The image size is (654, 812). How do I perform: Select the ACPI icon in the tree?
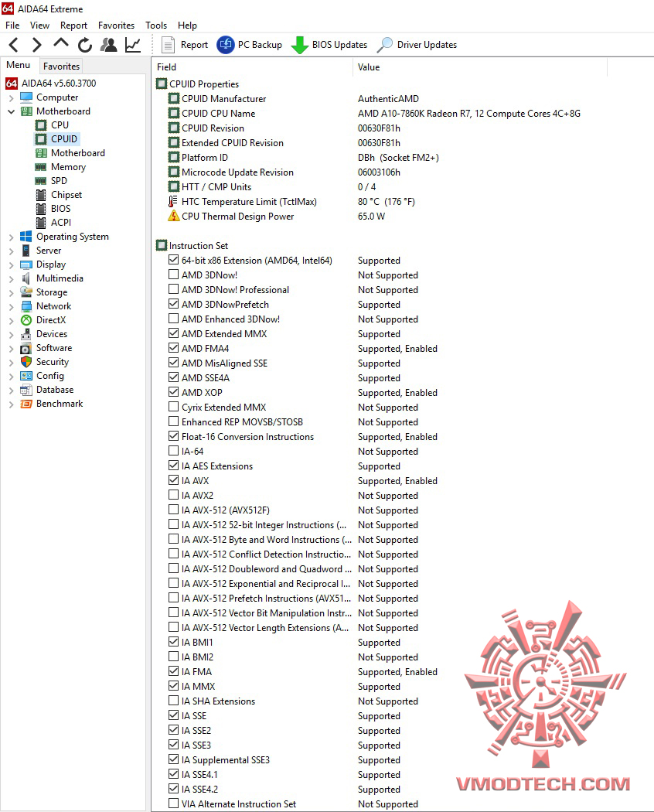coord(41,223)
